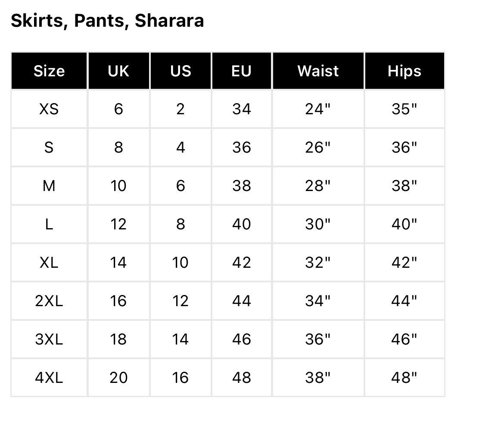The image size is (504, 423).
Task: Click EU value 38 in M row
Action: 241,185
